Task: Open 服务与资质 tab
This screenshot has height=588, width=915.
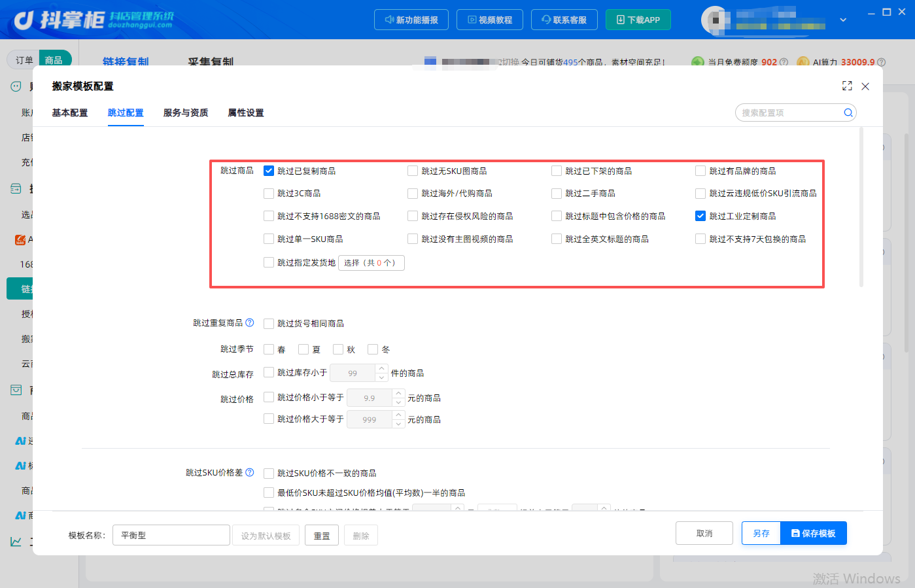Action: 186,112
